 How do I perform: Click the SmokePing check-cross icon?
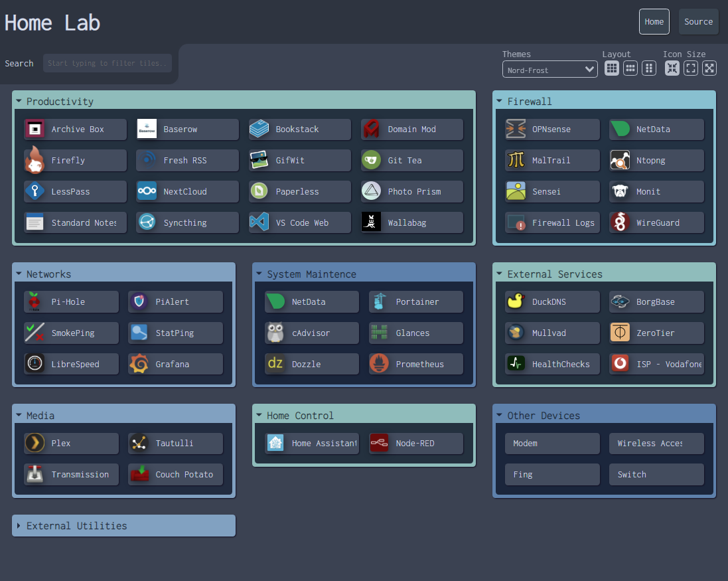[x=35, y=333]
